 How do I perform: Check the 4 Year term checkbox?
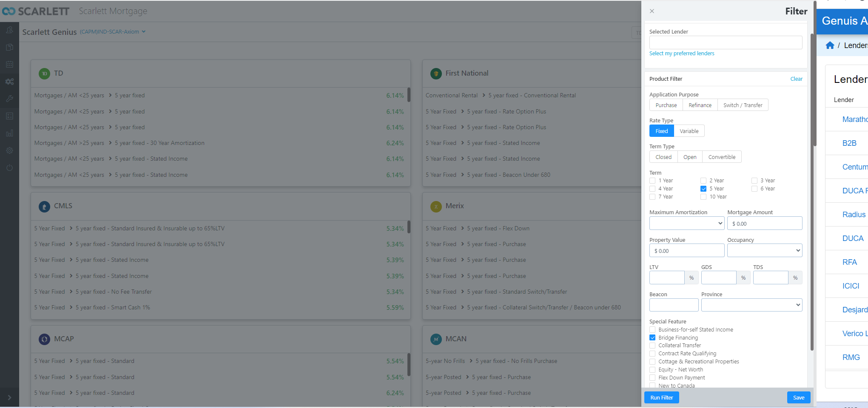(652, 189)
